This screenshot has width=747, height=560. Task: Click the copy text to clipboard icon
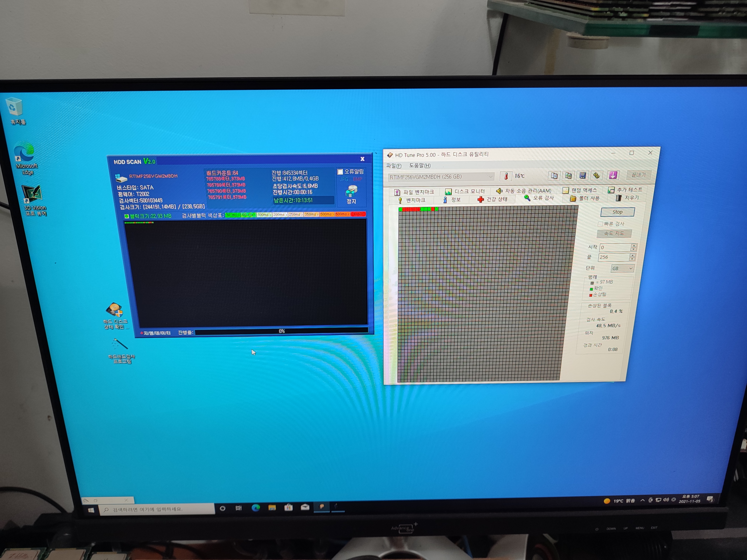coord(554,175)
